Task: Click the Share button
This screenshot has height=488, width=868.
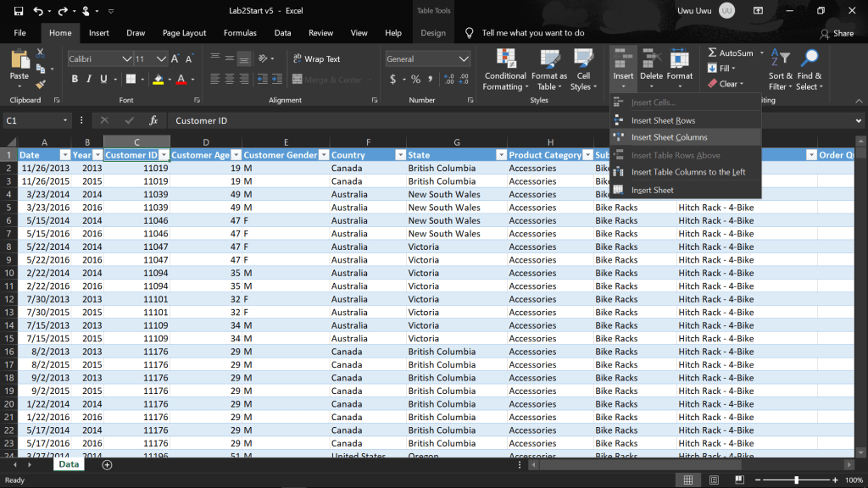Action: (x=837, y=33)
